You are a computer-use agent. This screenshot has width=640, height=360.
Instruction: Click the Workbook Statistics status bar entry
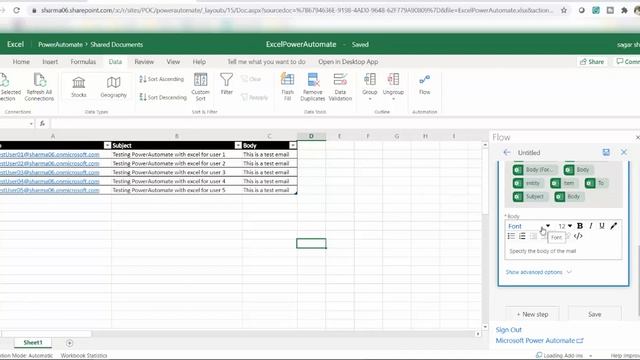click(84, 356)
